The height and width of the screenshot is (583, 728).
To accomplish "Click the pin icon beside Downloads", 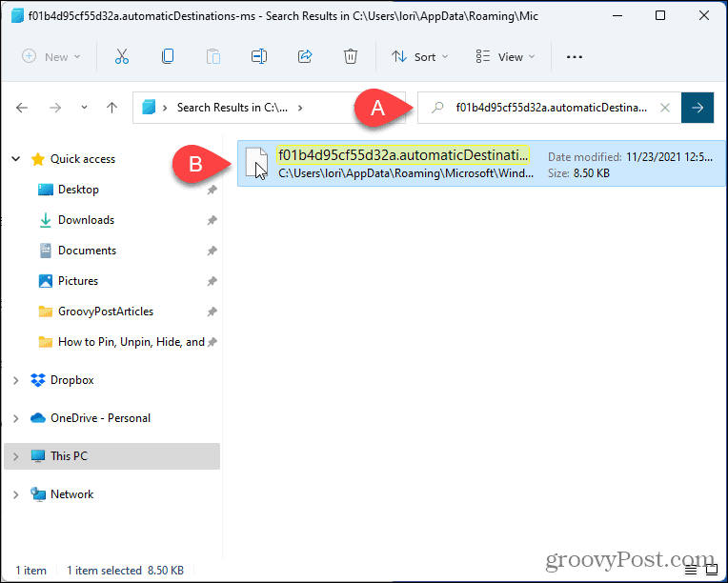I will (212, 220).
